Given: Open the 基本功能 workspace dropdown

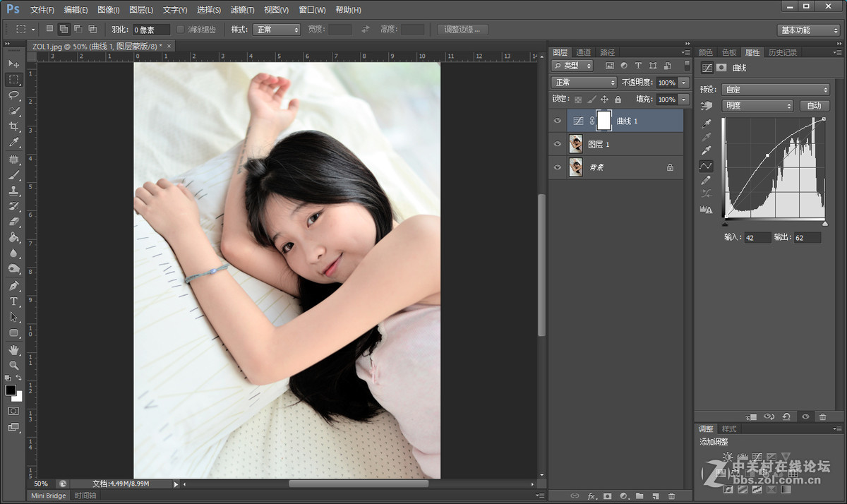Looking at the screenshot, I should (x=808, y=30).
